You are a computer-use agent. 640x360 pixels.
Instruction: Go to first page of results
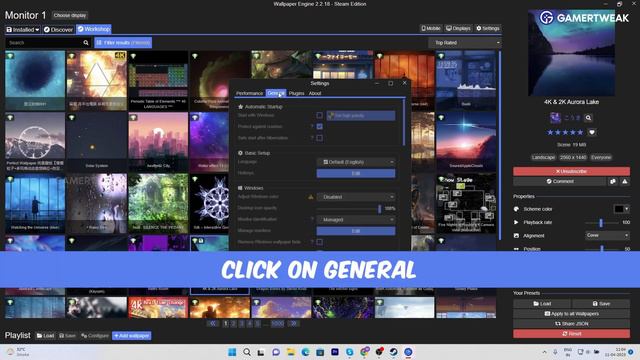[212, 324]
